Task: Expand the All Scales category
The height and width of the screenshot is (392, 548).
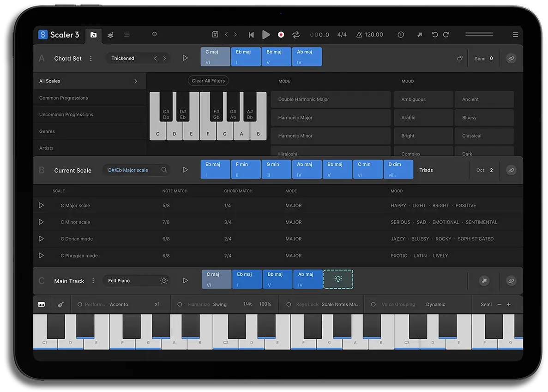Action: pyautogui.click(x=135, y=81)
